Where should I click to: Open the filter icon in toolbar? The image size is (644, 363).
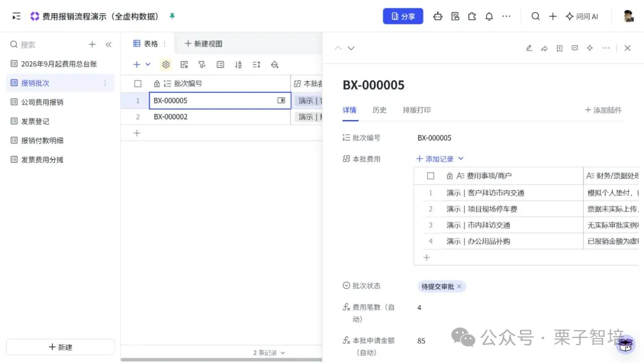coord(202,64)
